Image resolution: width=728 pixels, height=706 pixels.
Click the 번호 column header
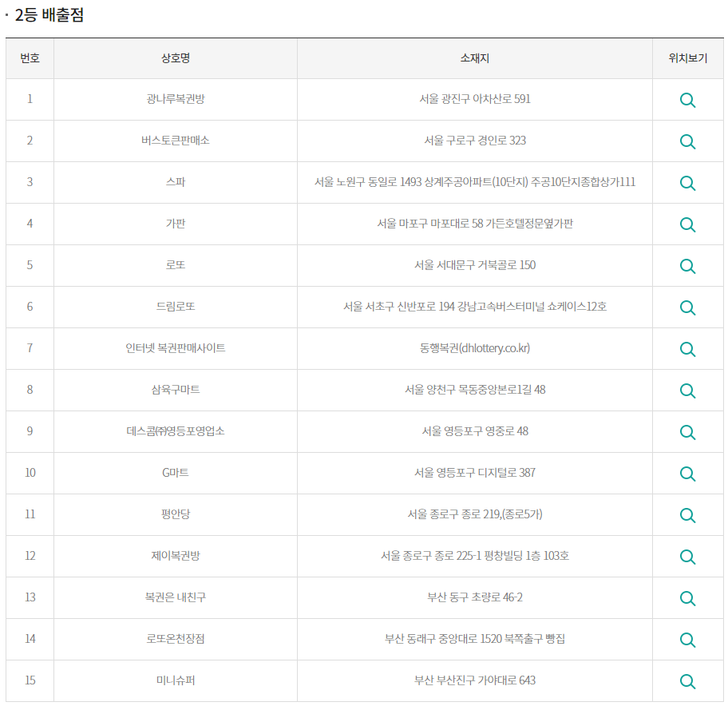click(30, 58)
